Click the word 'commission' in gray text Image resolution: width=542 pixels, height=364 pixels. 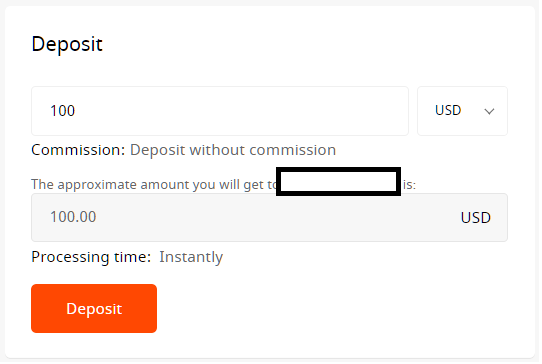click(294, 151)
